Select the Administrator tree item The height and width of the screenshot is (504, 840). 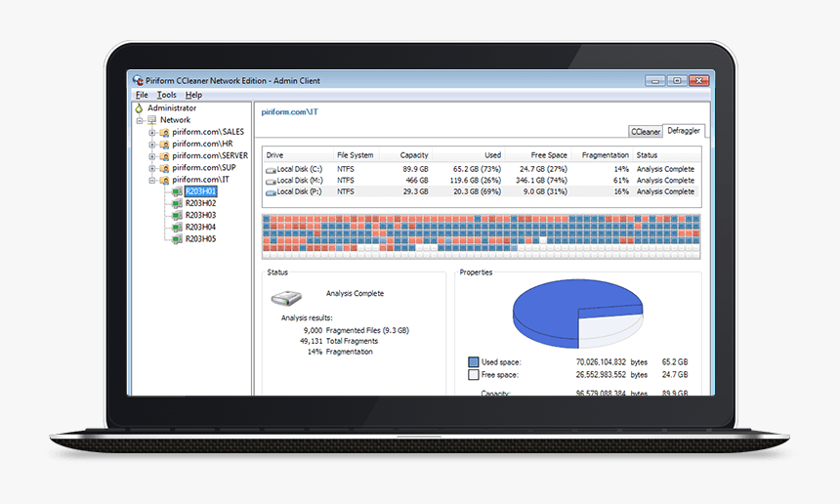click(172, 107)
